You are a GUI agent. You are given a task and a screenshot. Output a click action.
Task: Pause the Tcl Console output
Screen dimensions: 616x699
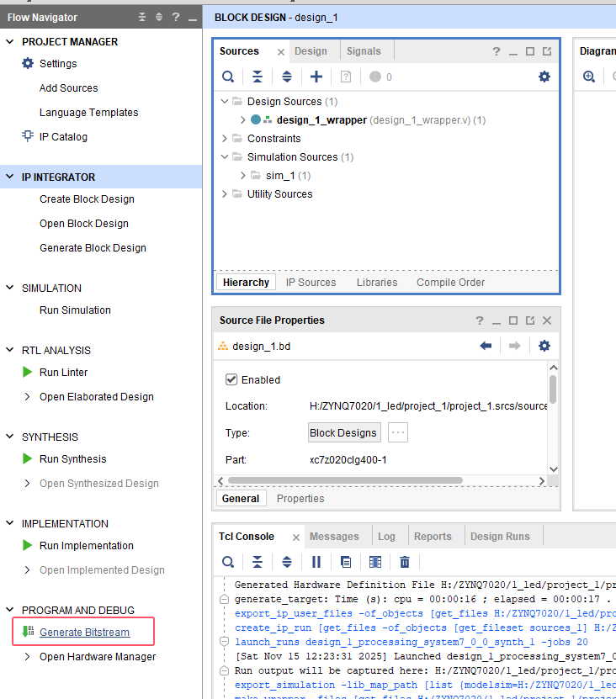pos(316,562)
